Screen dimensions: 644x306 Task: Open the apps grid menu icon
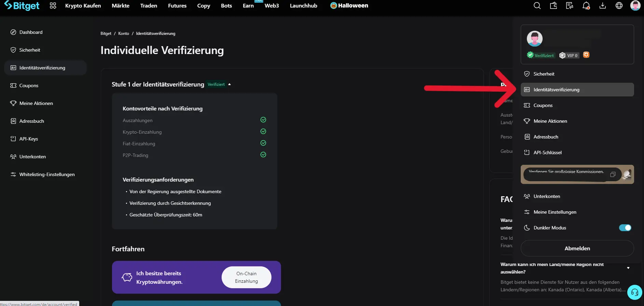[53, 6]
